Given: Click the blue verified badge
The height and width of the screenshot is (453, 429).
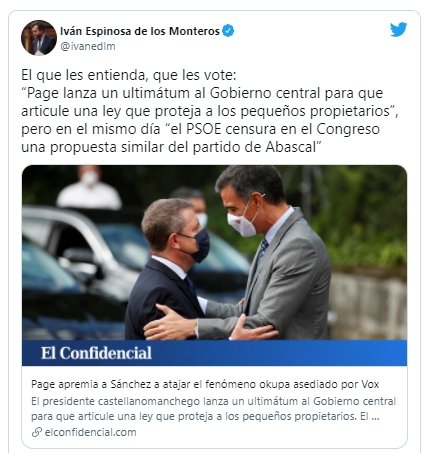Looking at the screenshot, I should click(x=228, y=31).
